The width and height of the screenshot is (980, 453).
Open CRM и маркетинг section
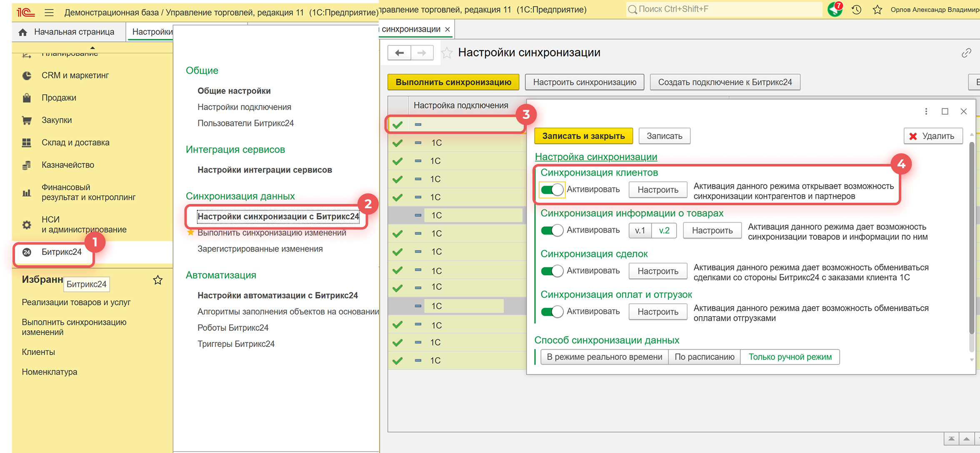(x=75, y=75)
